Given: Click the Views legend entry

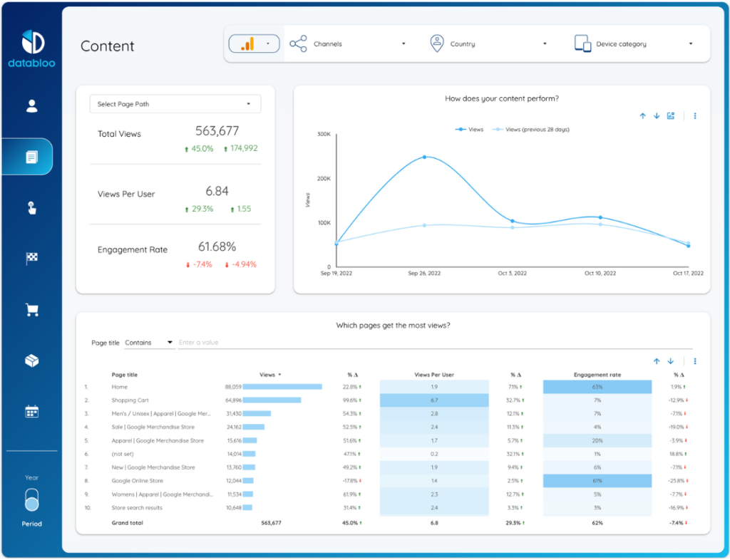Looking at the screenshot, I should tap(469, 130).
